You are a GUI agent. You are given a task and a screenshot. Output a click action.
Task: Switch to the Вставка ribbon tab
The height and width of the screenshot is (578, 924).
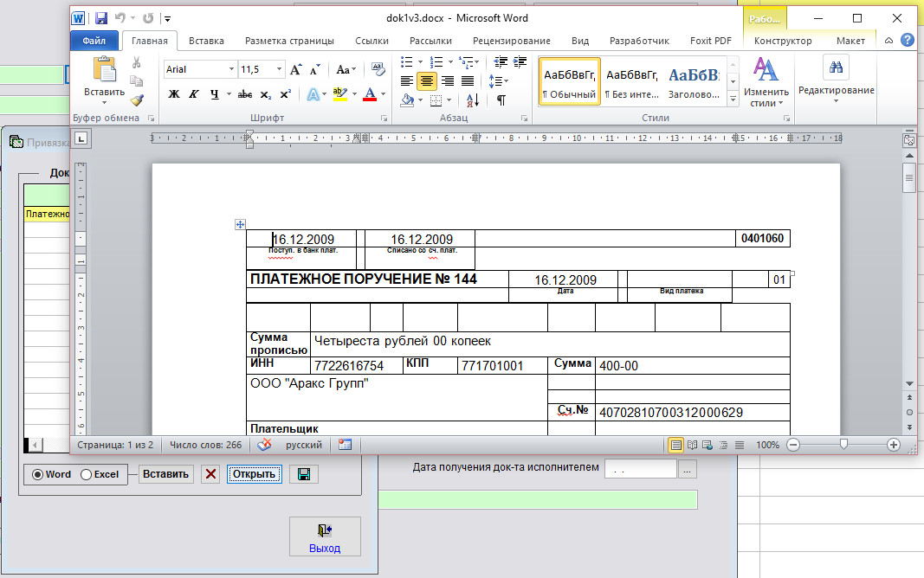(x=206, y=41)
